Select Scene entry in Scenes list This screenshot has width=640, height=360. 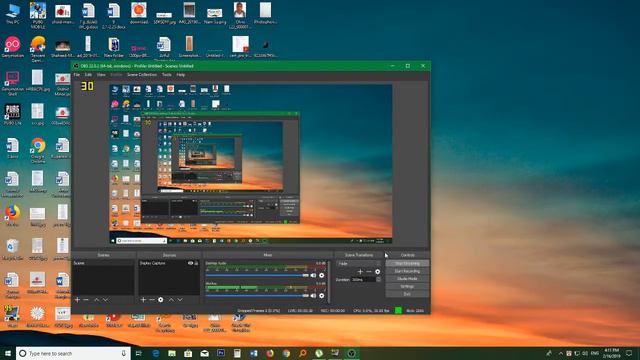coord(103,263)
